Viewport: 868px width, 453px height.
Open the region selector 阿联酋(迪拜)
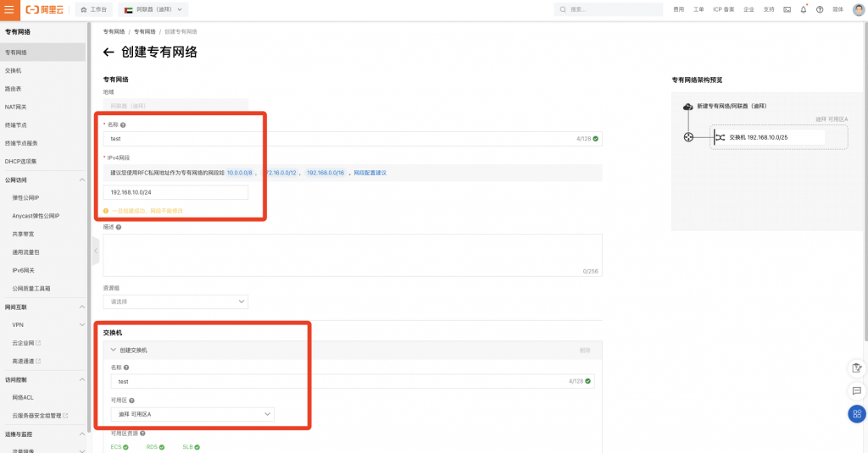(153, 9)
